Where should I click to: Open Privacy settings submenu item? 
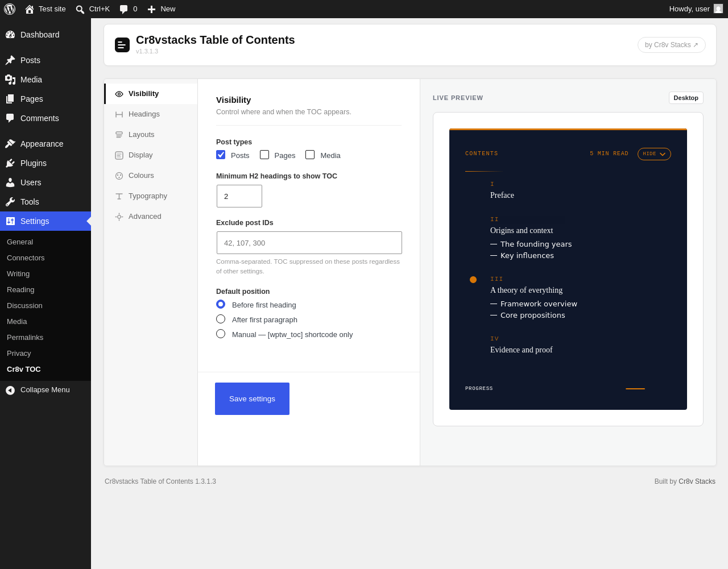tap(19, 354)
